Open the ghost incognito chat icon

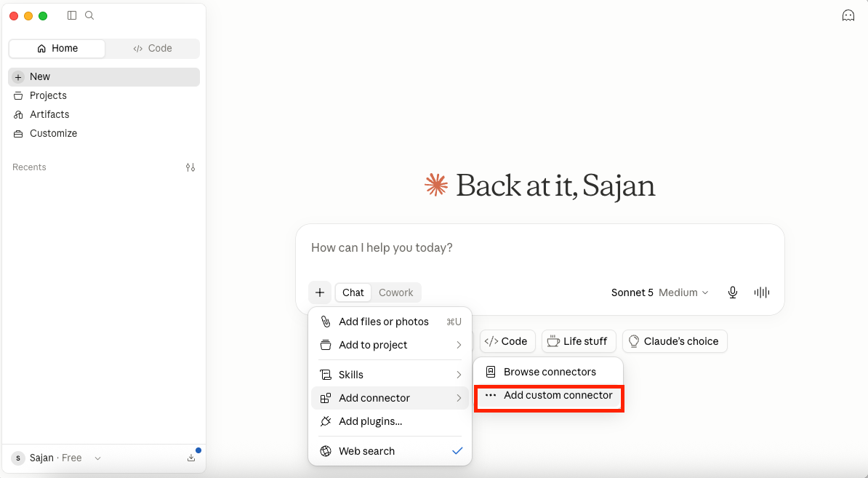point(848,15)
